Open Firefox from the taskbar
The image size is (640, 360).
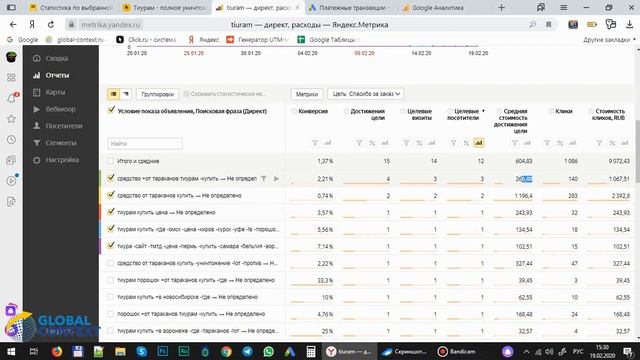(x=56, y=351)
